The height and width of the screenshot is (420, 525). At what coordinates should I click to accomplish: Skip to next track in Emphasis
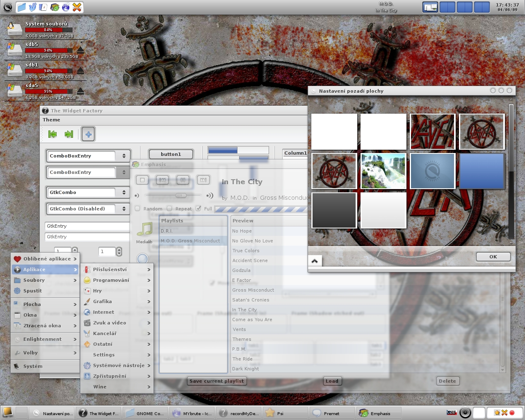click(x=203, y=180)
